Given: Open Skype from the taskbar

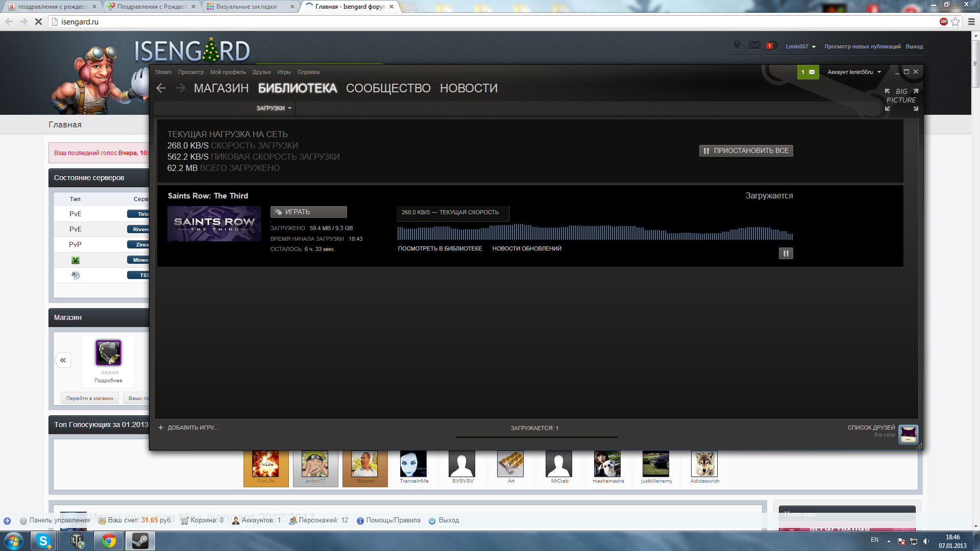Looking at the screenshot, I should click(x=43, y=541).
